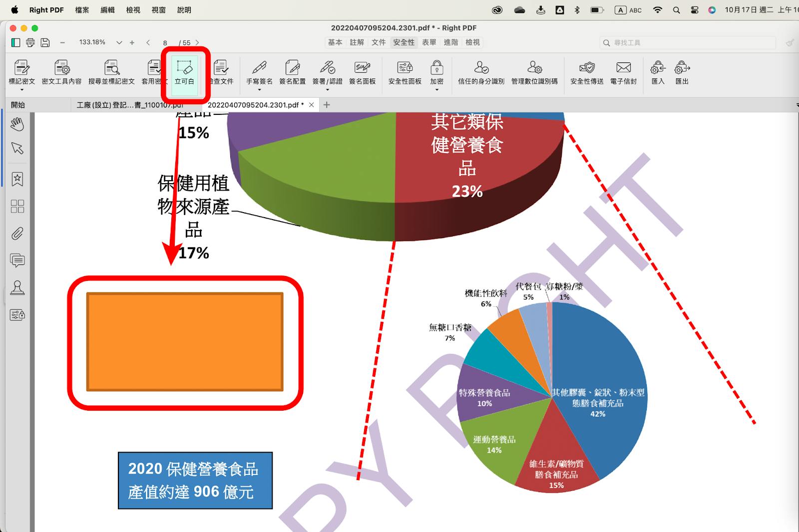The height and width of the screenshot is (532, 799).
Task: Select the 手寫簽名 handwritten signature icon
Action: click(259, 67)
